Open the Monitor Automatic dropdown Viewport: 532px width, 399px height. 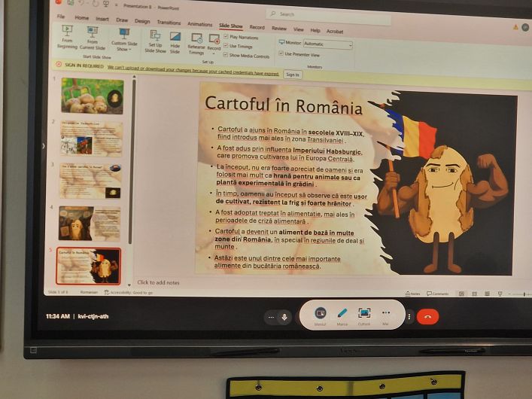(328, 44)
